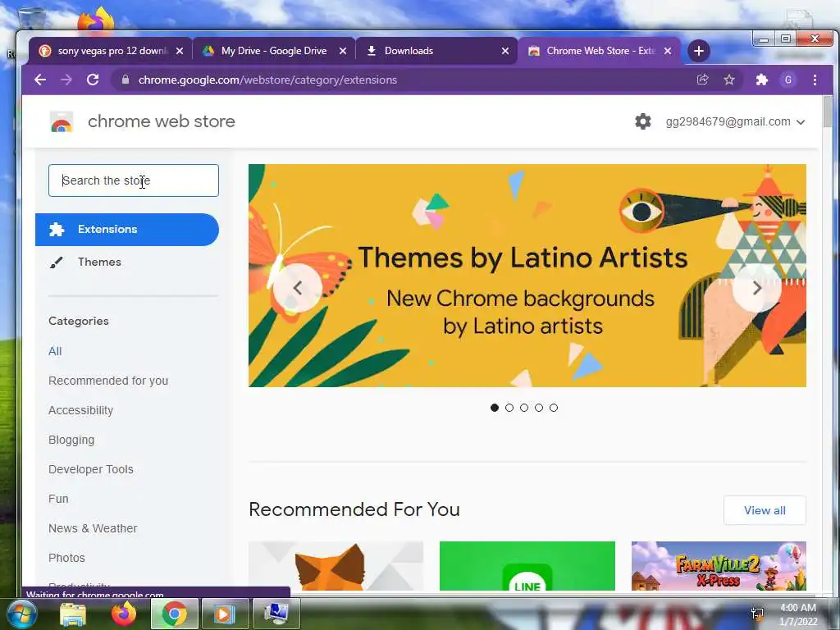The width and height of the screenshot is (840, 630).
Task: Open the Developer Tools category
Action: point(91,469)
